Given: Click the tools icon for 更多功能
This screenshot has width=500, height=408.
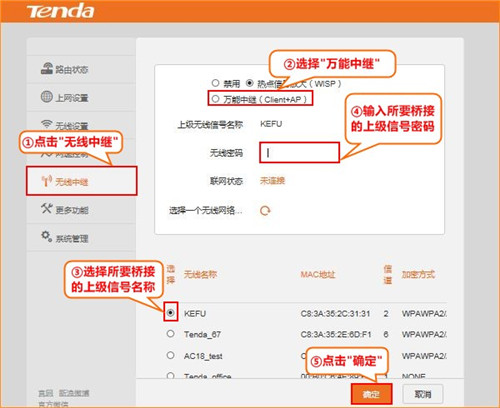Looking at the screenshot, I should pos(47,208).
